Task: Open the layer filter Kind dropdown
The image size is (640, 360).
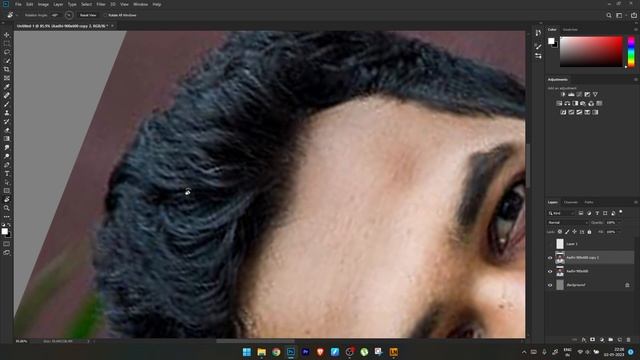Action: coord(562,213)
